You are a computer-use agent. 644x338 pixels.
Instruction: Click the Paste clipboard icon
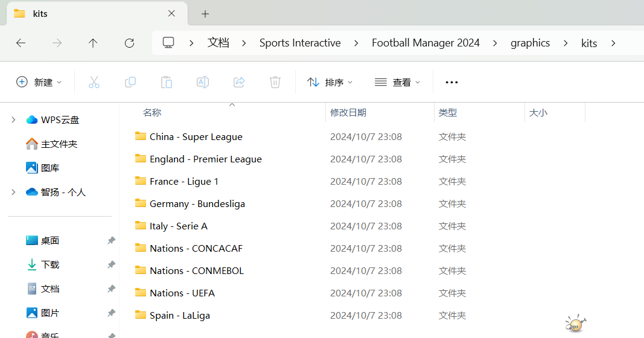[167, 82]
